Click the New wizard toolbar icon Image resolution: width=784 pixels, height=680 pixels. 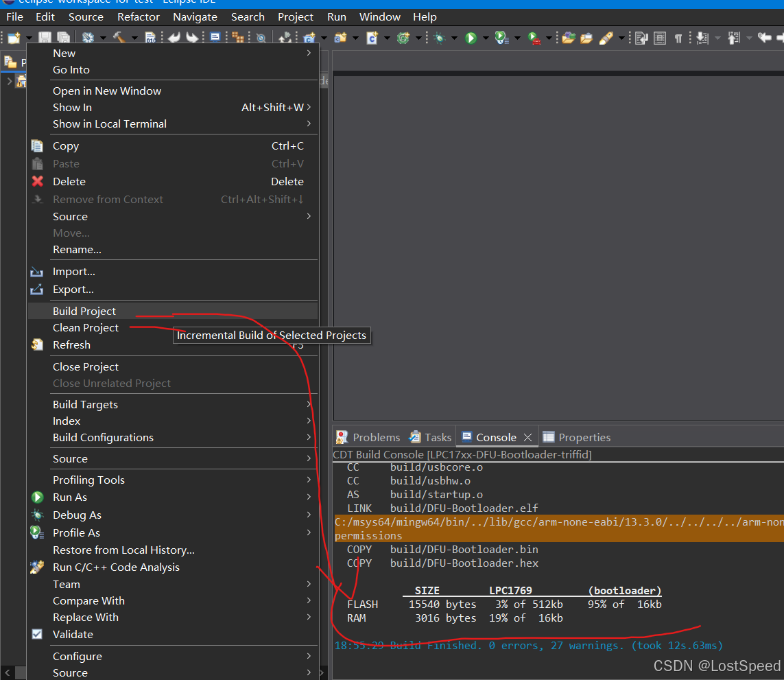tap(14, 38)
